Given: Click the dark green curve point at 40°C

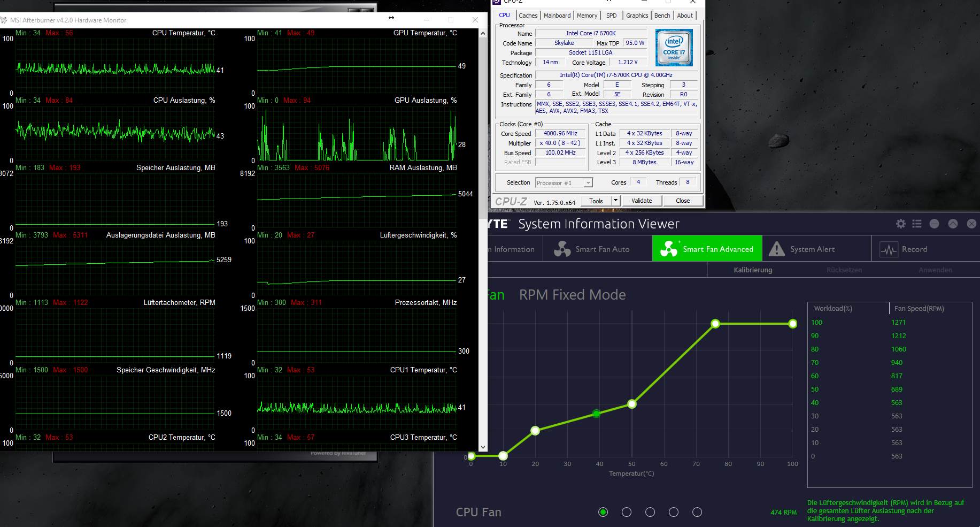Looking at the screenshot, I should 597,414.
